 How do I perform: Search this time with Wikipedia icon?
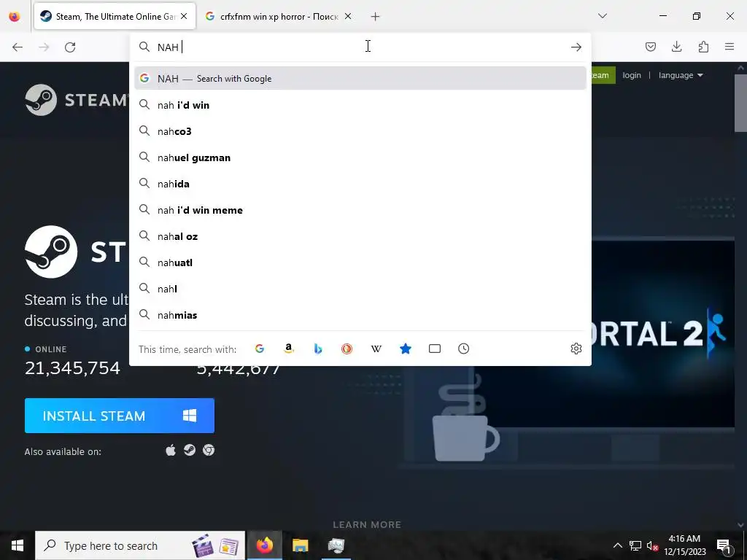(x=376, y=349)
